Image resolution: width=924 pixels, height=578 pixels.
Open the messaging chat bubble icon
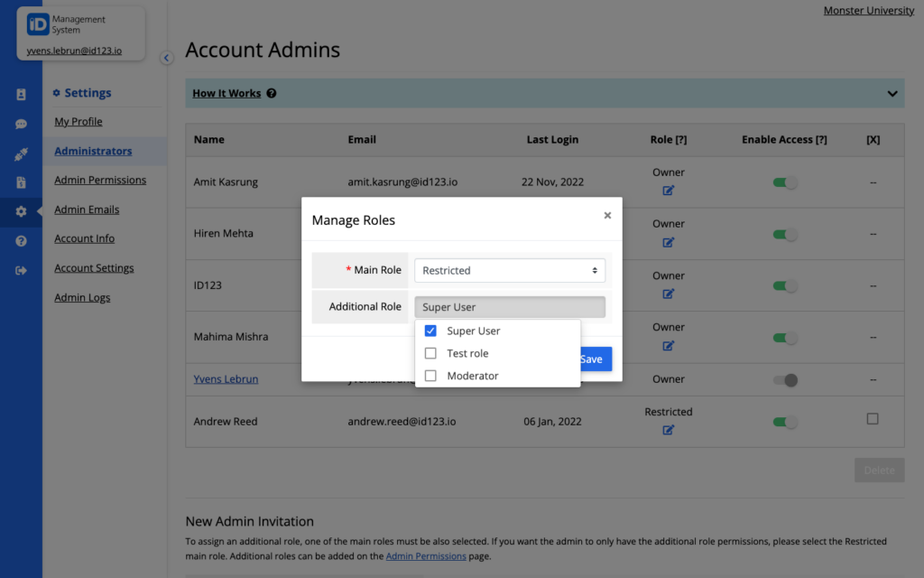(21, 125)
